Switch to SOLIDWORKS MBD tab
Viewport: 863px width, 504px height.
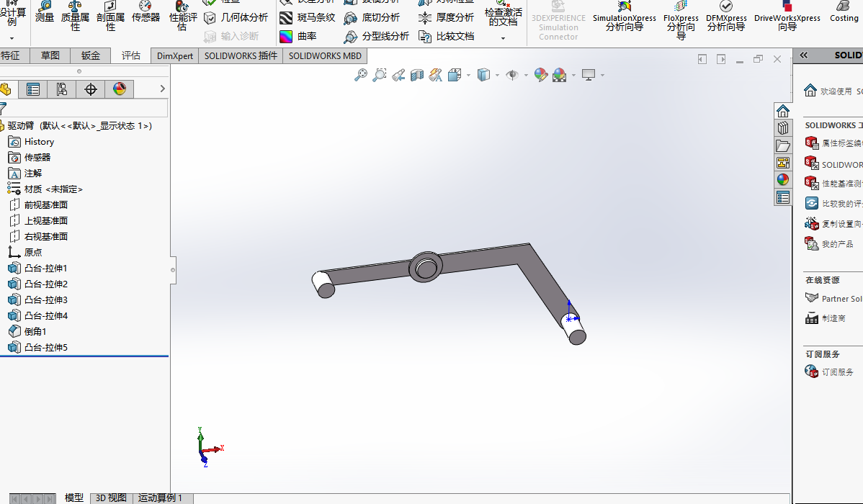click(x=325, y=55)
